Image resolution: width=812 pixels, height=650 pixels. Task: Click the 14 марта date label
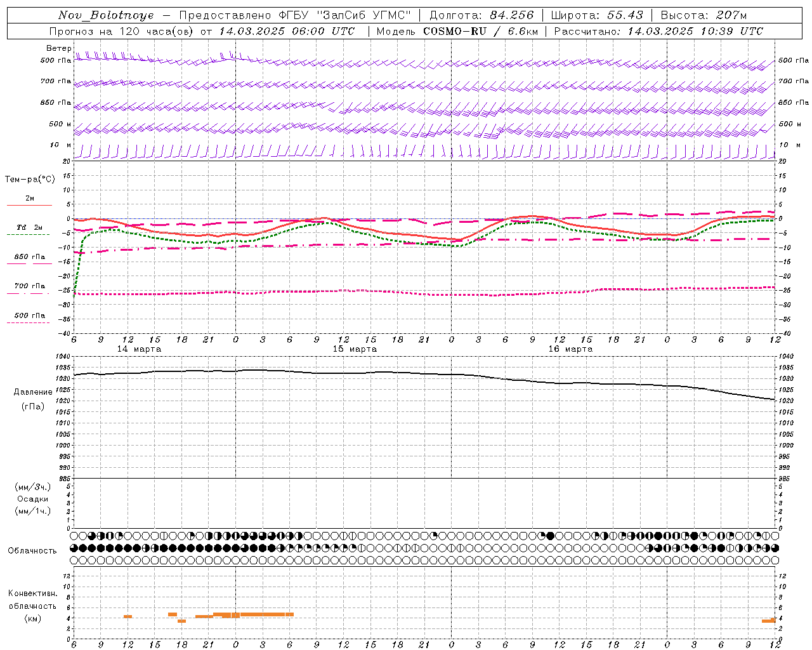(139, 349)
